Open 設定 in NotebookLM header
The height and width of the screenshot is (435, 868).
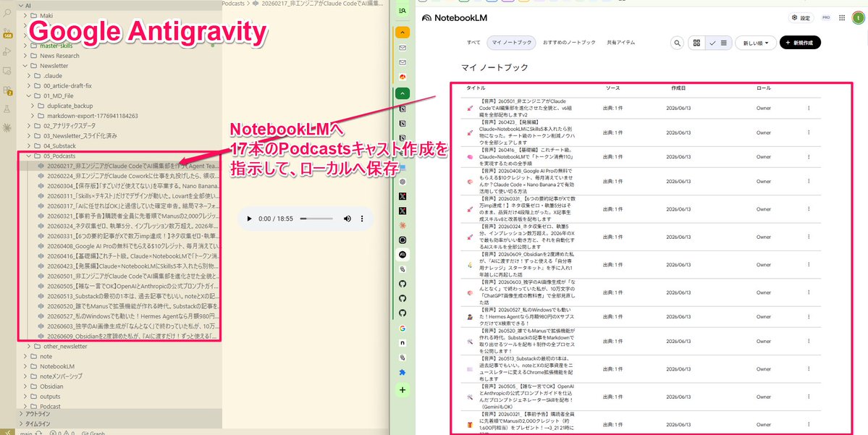pyautogui.click(x=801, y=17)
